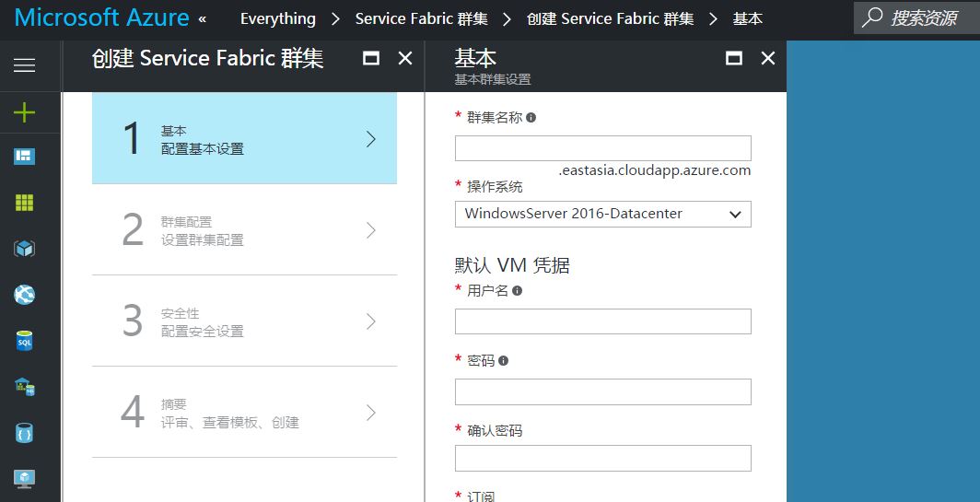Open SQL data warehouse icon in sidebar
Image resolution: width=980 pixels, height=502 pixels.
(24, 387)
